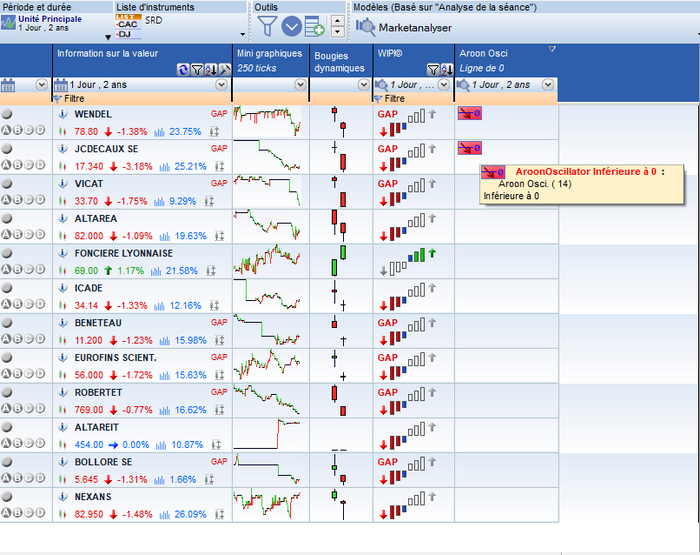Screen dimensions: 700x555
Task: Click the WIPI bars indicator for FONCIERE LYONNAISE
Action: 408,261
